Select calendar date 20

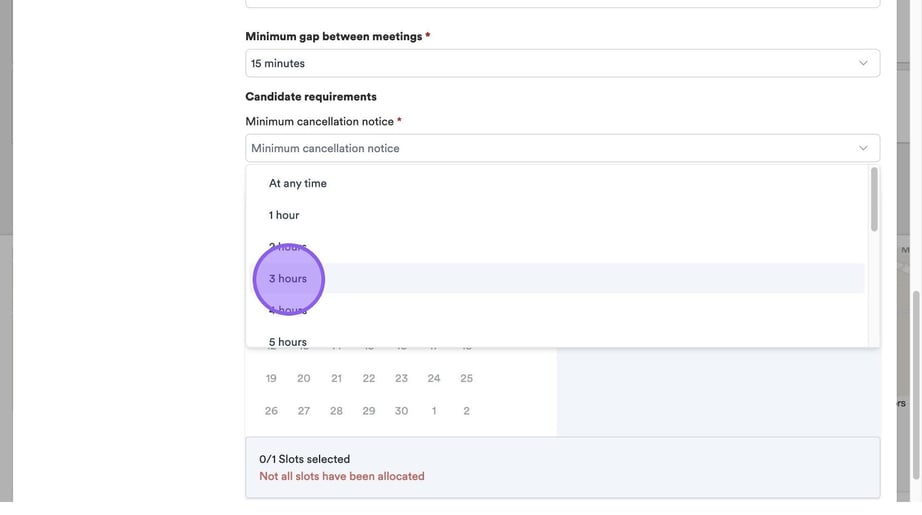tap(304, 378)
